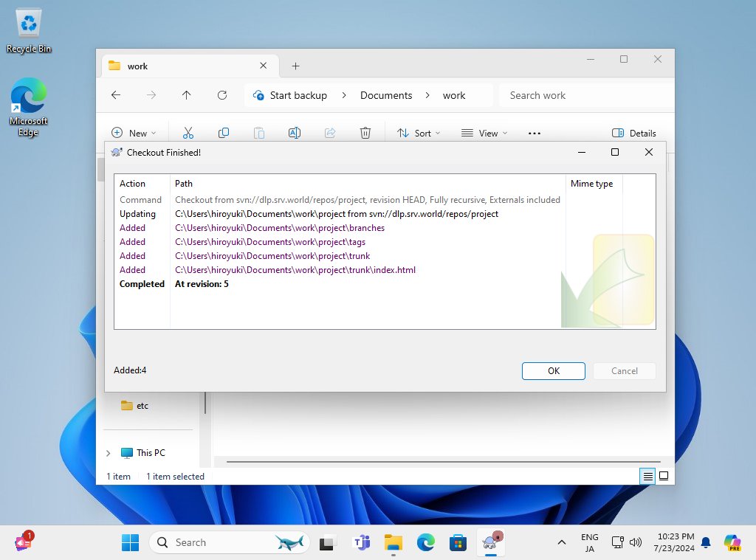This screenshot has height=560, width=756.
Task: Click the Delete trash icon
Action: (365, 133)
